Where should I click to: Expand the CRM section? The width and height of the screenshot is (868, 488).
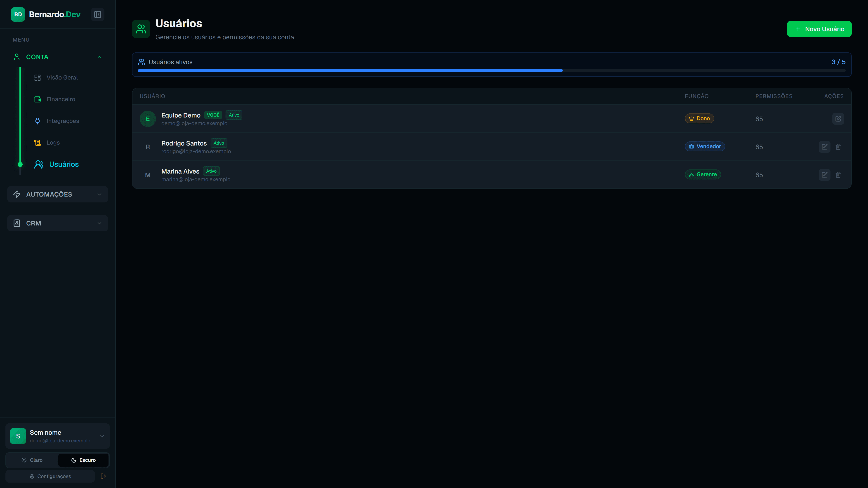(58, 223)
